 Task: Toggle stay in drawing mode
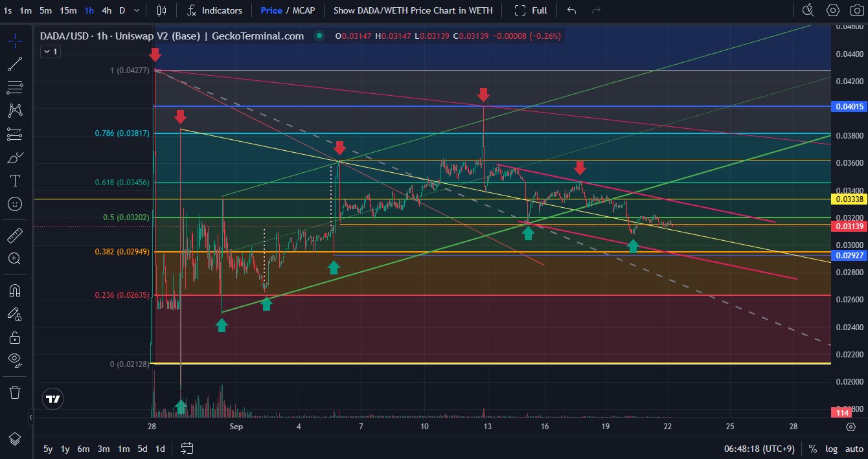15,314
